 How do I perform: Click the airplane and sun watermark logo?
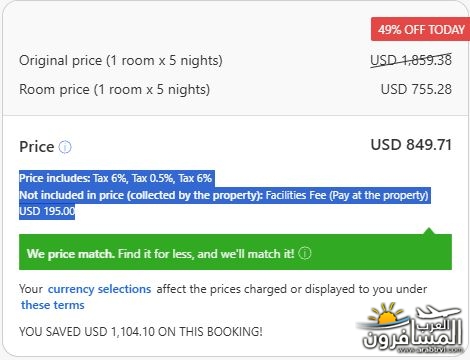pos(411,328)
